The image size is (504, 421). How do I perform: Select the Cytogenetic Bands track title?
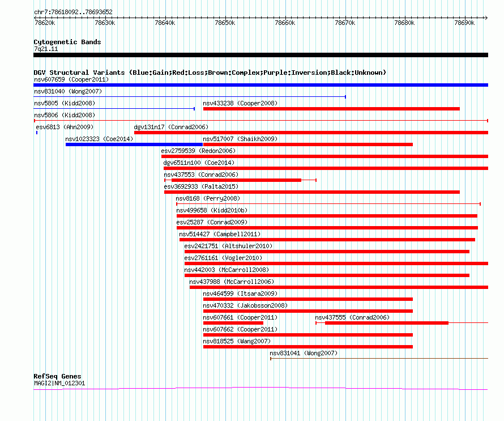tap(67, 42)
